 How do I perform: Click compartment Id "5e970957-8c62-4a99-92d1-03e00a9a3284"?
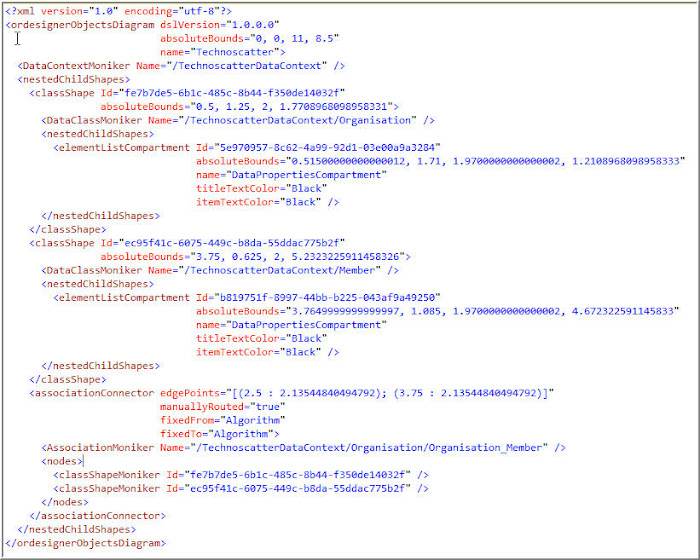(327, 148)
